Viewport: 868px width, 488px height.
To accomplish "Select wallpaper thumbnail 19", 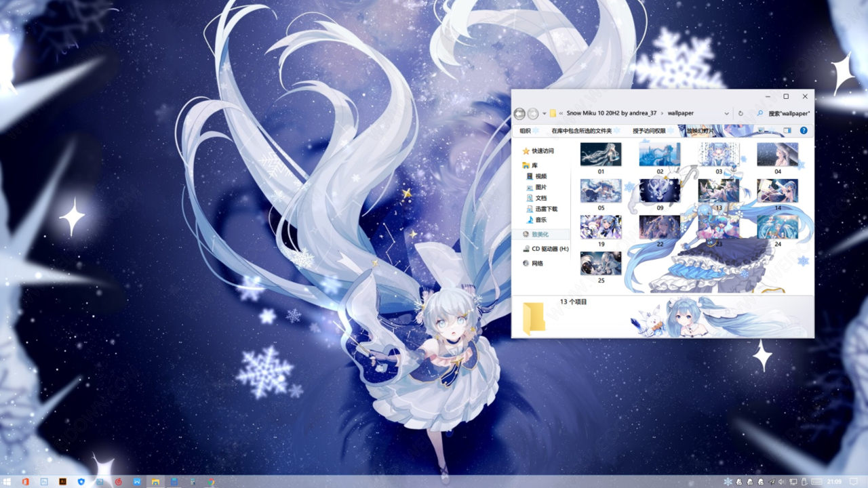I will 601,227.
